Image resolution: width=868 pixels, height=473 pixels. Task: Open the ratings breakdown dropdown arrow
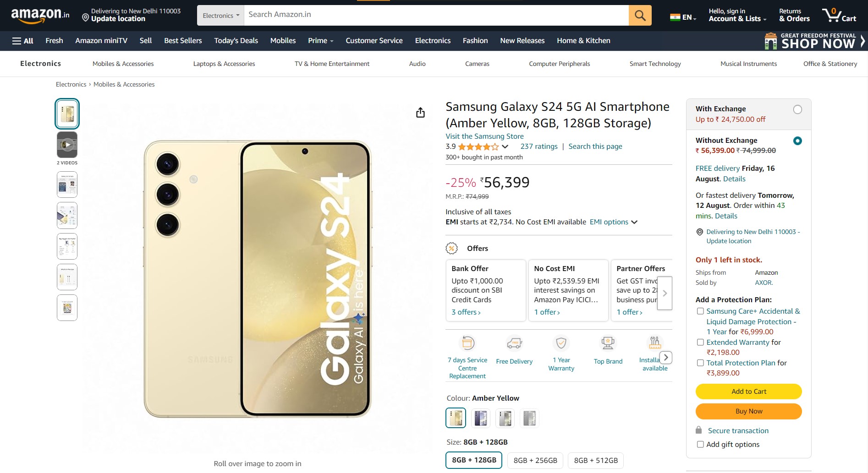tap(504, 147)
